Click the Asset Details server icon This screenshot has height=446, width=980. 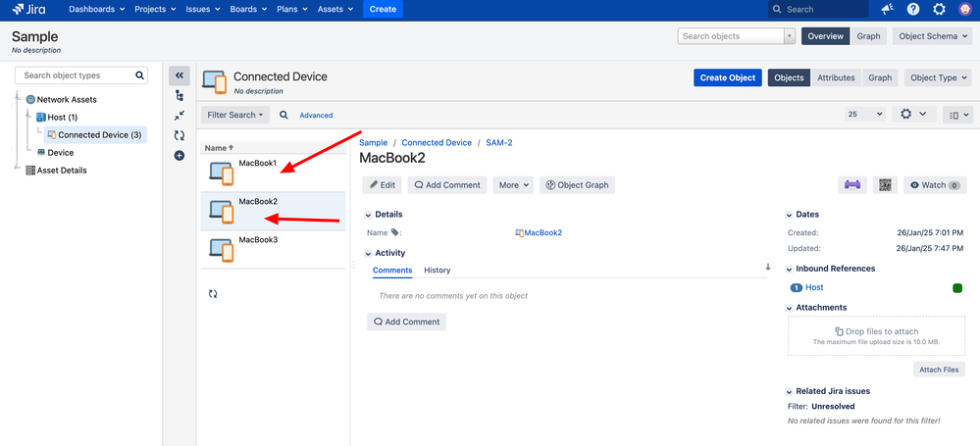click(x=30, y=170)
